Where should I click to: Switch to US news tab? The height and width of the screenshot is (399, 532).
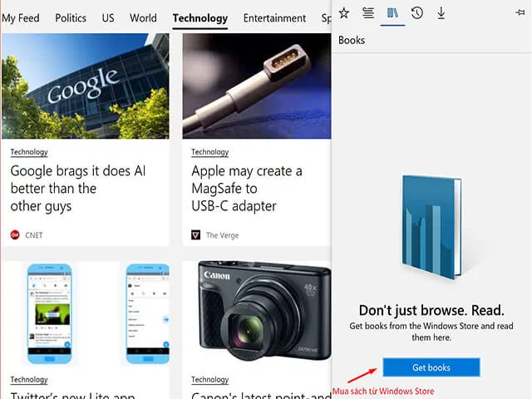[x=108, y=18]
